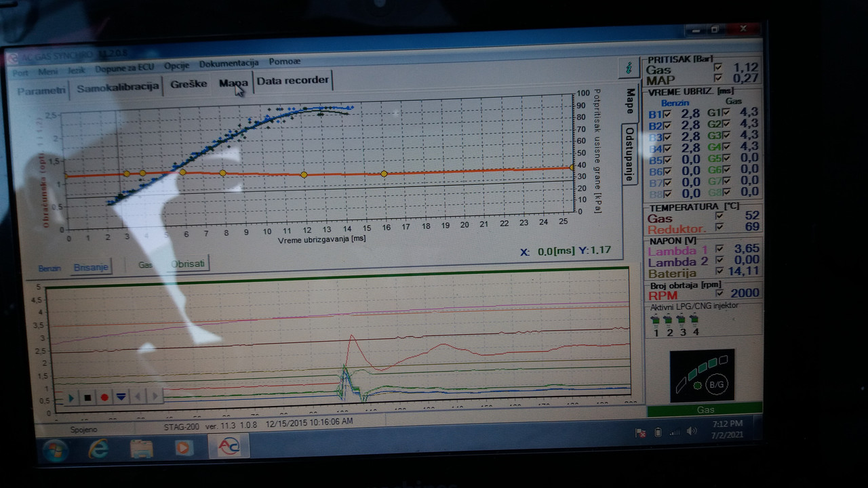
Task: Toggle the Gas pressure checkbox
Action: point(717,68)
